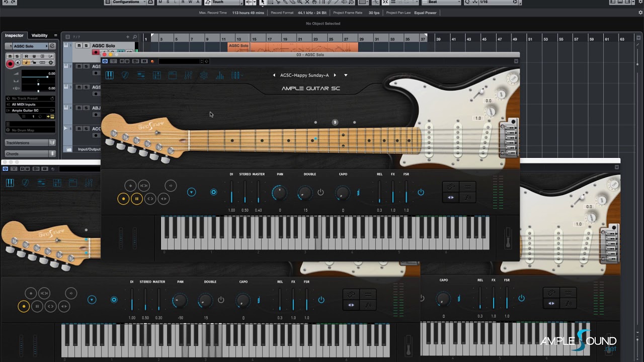Open the keyboard main panel icon
Screen dimensions: 644x362
pos(110,75)
